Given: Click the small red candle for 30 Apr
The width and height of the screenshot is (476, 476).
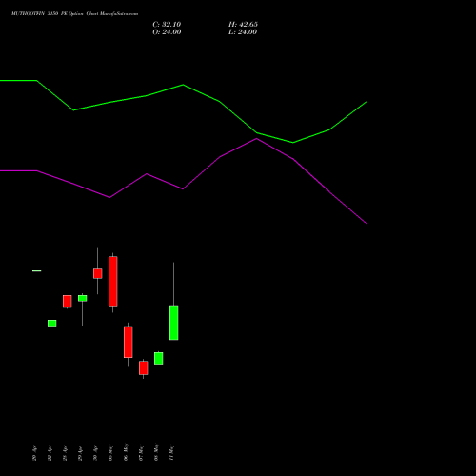Looking at the screenshot, I should 98,273.
